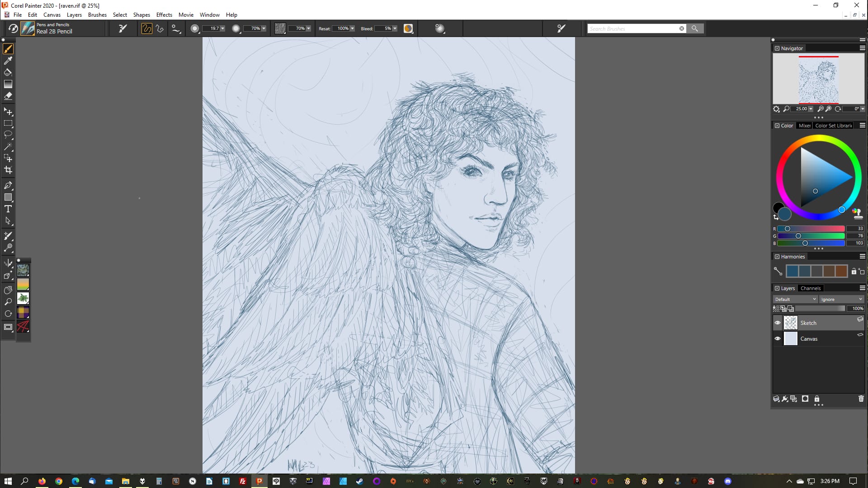Select the Magic Wand tool
The height and width of the screenshot is (488, 868).
(8, 146)
